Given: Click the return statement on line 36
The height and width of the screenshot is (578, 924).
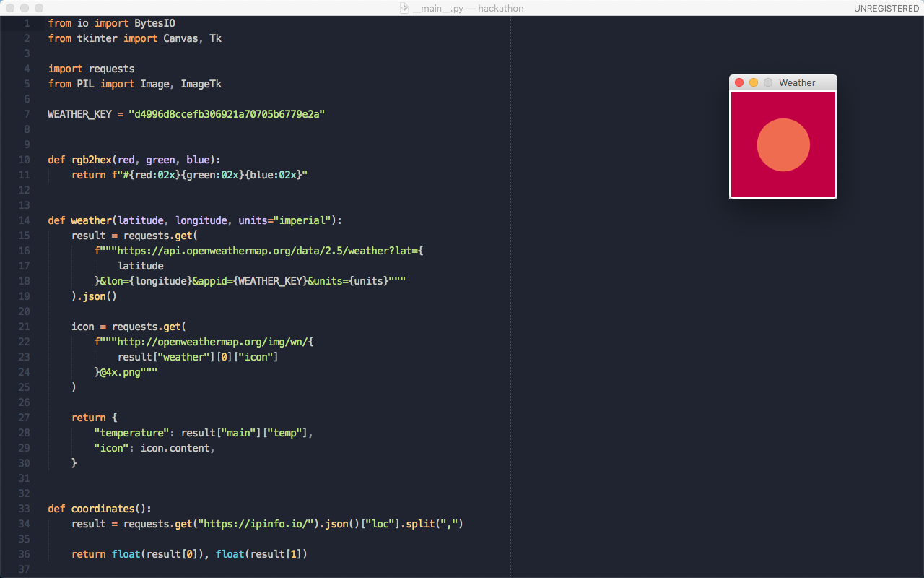Looking at the screenshot, I should pyautogui.click(x=88, y=553).
